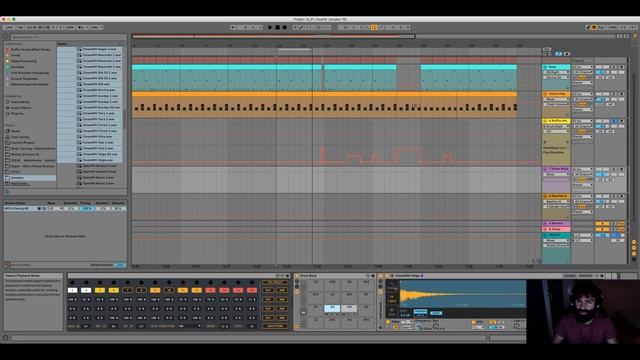The image size is (640, 360).
Task: Enable Draw Mode pencil icon
Action: [x=588, y=27]
